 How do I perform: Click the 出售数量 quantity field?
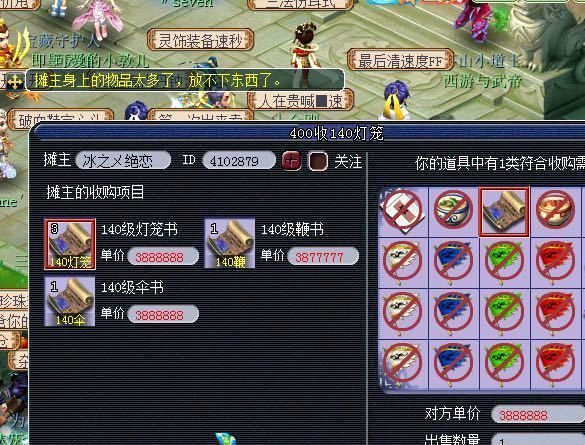(x=538, y=439)
